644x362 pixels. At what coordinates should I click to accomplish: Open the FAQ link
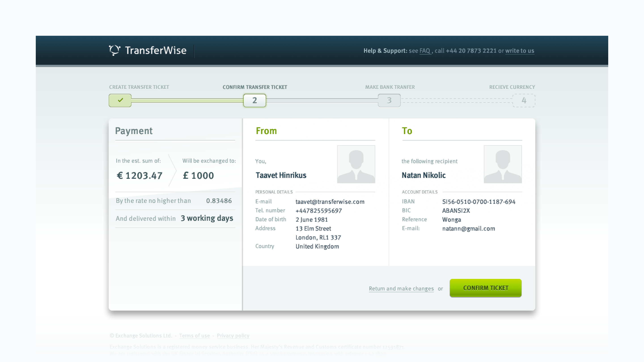pos(425,51)
